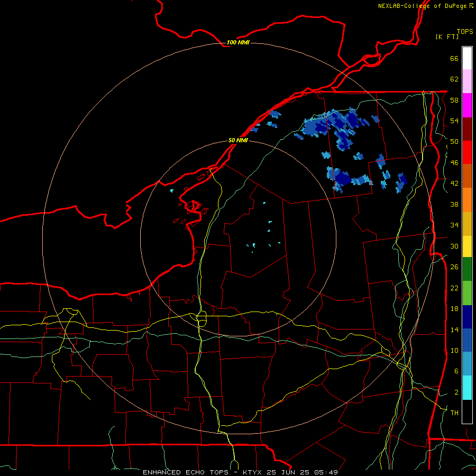Click the legend value '2'

tap(456, 392)
